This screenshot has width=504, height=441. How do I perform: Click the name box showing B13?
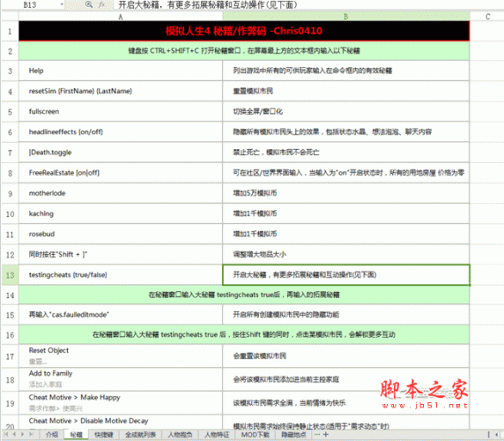(x=30, y=4)
